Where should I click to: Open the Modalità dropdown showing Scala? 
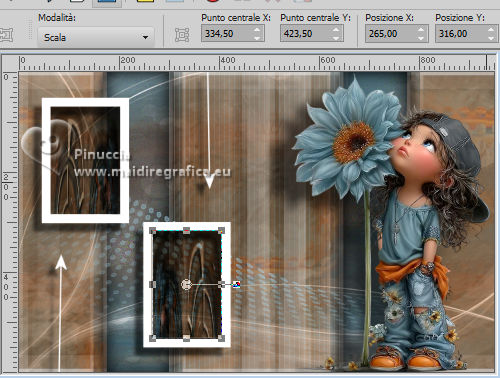click(x=96, y=37)
